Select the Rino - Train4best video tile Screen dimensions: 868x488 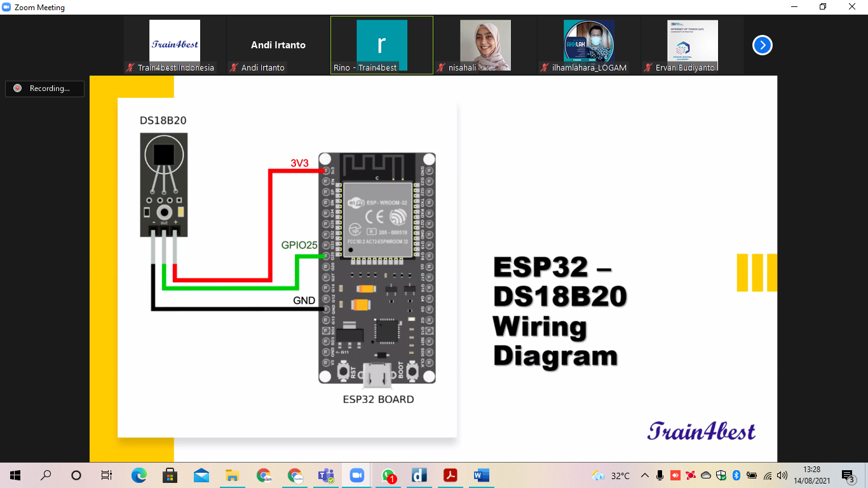click(381, 45)
